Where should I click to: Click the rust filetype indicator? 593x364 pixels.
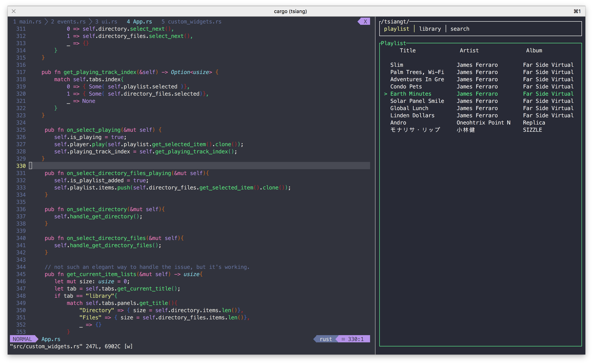(x=326, y=339)
